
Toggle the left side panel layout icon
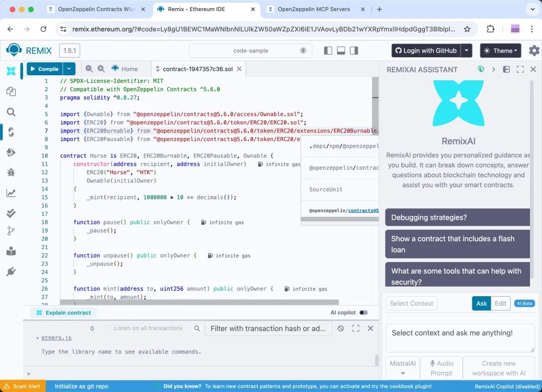click(328, 51)
